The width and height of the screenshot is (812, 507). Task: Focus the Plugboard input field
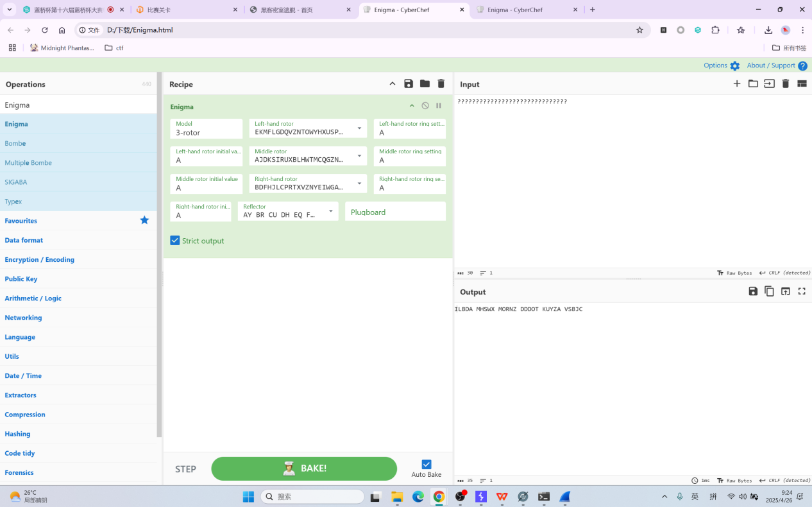pos(395,212)
